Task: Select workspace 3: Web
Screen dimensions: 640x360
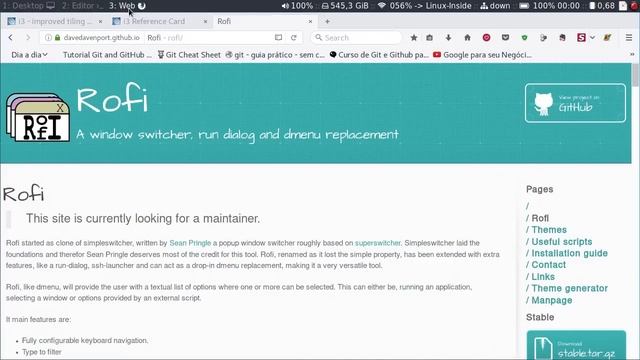Action: point(127,6)
